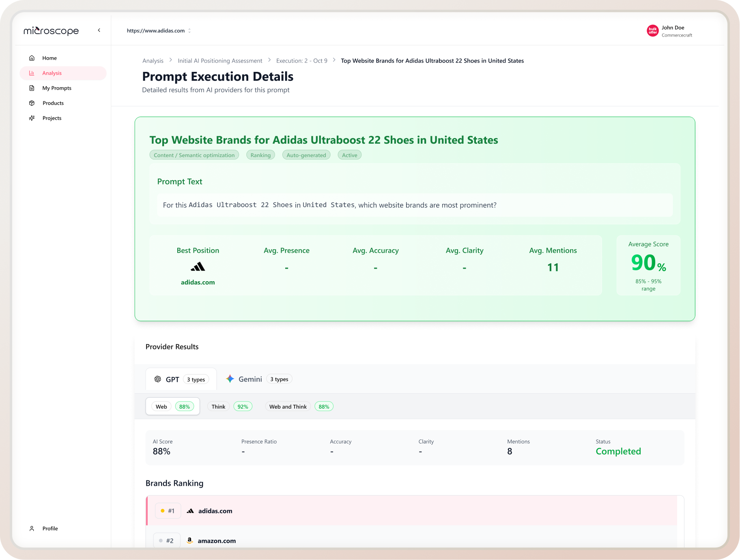Viewport: 740px width, 560px height.
Task: Click the Products box icon
Action: (32, 103)
